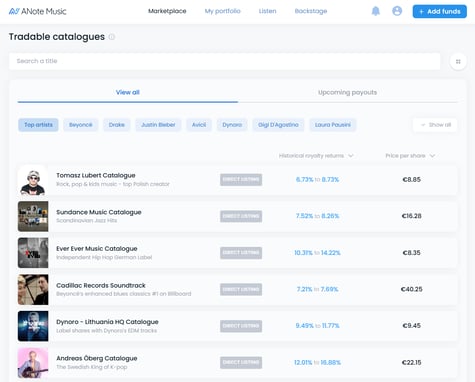Open the Tomasz Lubert Catalogue title
The height and width of the screenshot is (382, 475).
pyautogui.click(x=96, y=175)
